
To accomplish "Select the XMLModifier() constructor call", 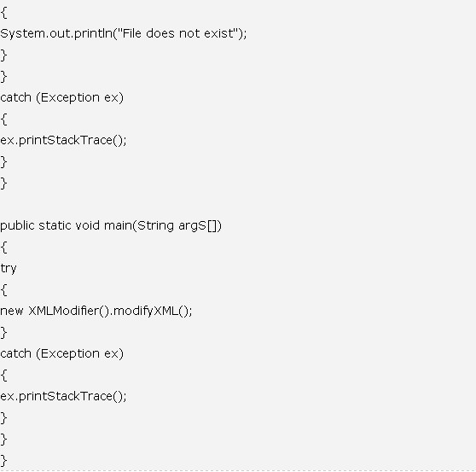I will pos(68,311).
